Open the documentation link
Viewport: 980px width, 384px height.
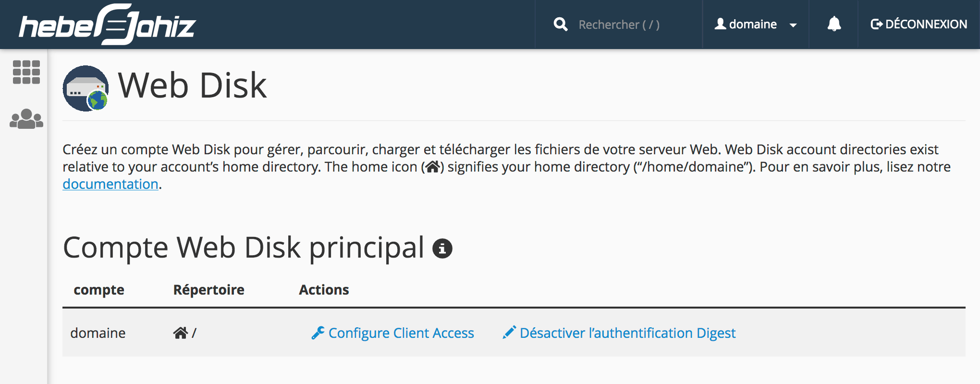110,184
